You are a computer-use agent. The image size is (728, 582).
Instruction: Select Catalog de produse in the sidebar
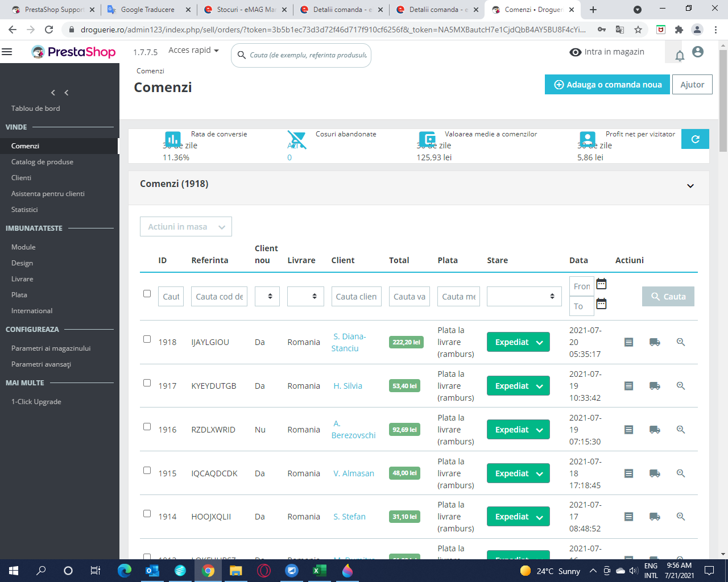click(x=42, y=161)
